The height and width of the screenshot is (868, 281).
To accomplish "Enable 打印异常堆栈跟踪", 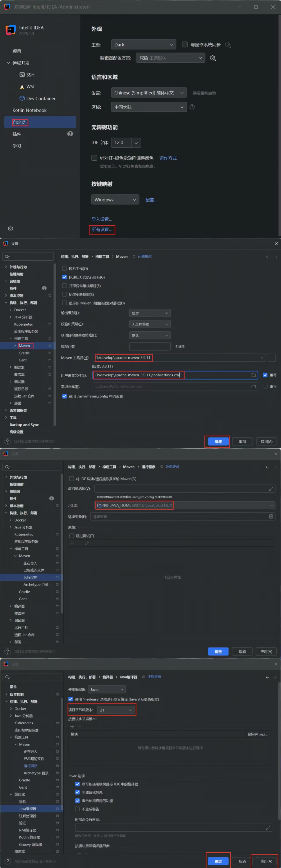I will [64, 286].
